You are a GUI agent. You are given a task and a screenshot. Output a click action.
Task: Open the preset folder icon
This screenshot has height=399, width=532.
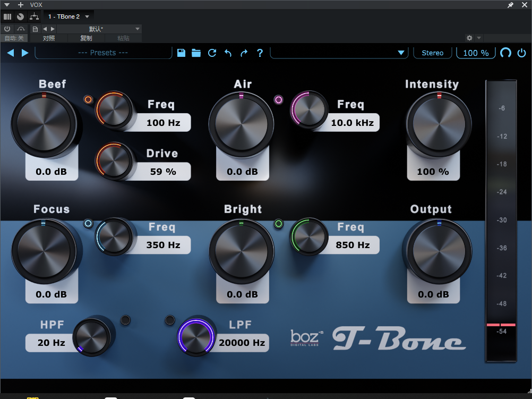click(x=196, y=53)
